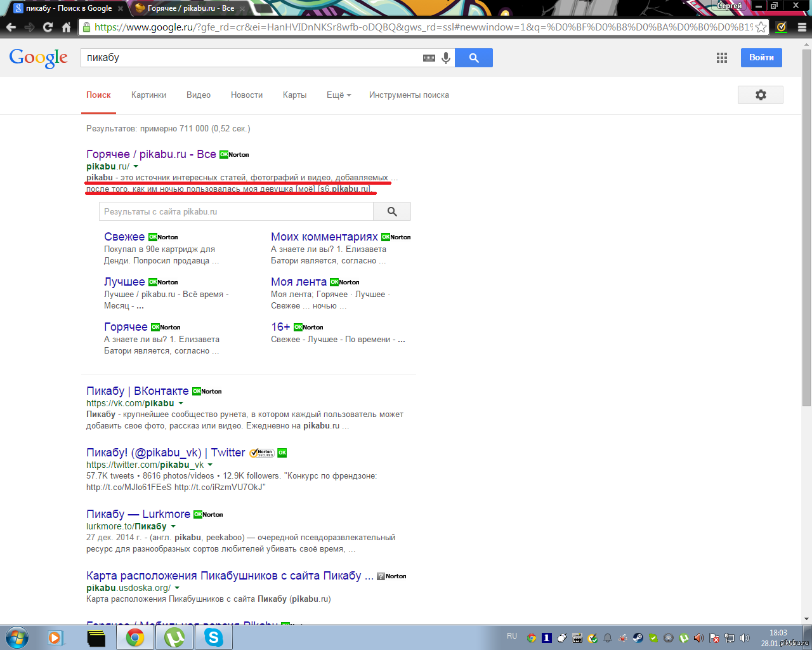
Task: Open media player from taskbar
Action: click(x=56, y=637)
